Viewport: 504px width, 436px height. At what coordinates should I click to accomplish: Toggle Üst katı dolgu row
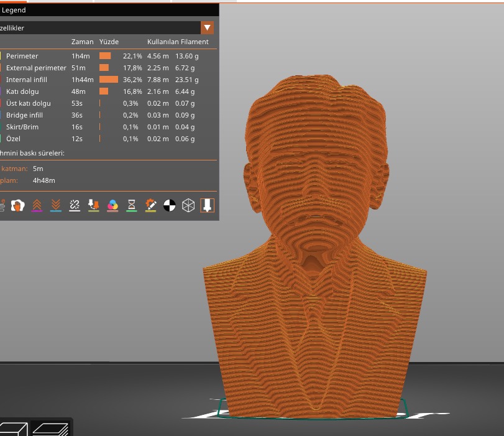[108, 103]
